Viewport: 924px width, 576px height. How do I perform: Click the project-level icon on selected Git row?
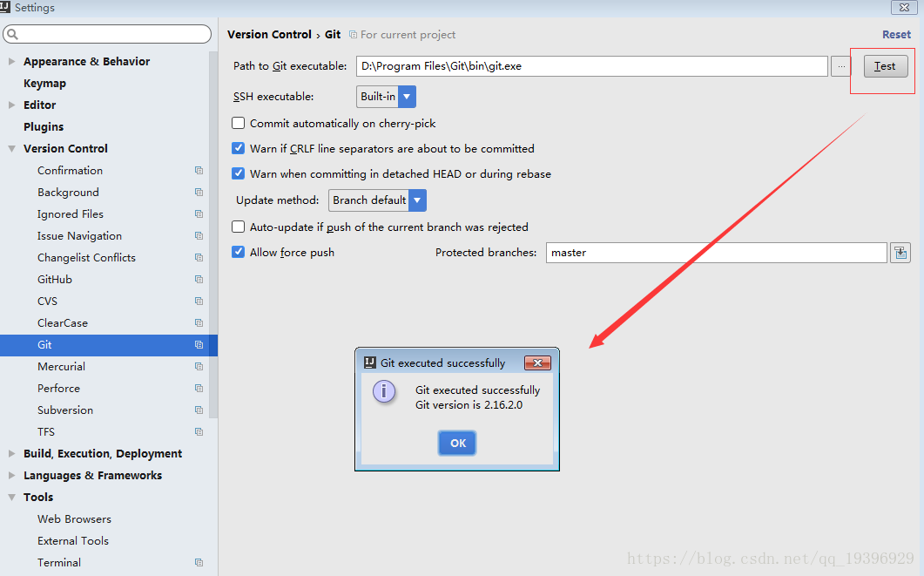click(199, 345)
